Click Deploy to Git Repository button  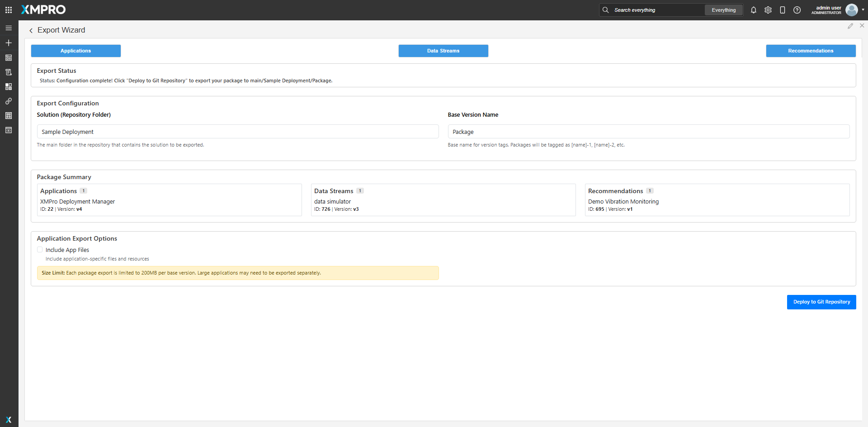(x=821, y=302)
